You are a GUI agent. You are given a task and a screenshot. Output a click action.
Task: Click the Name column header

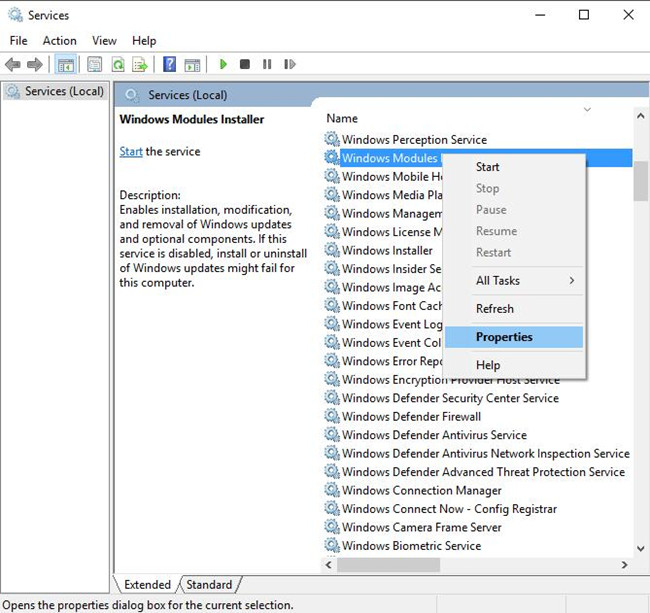[342, 118]
